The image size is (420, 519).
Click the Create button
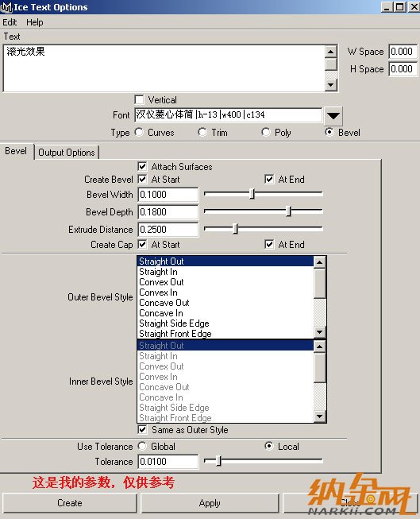pos(69,503)
